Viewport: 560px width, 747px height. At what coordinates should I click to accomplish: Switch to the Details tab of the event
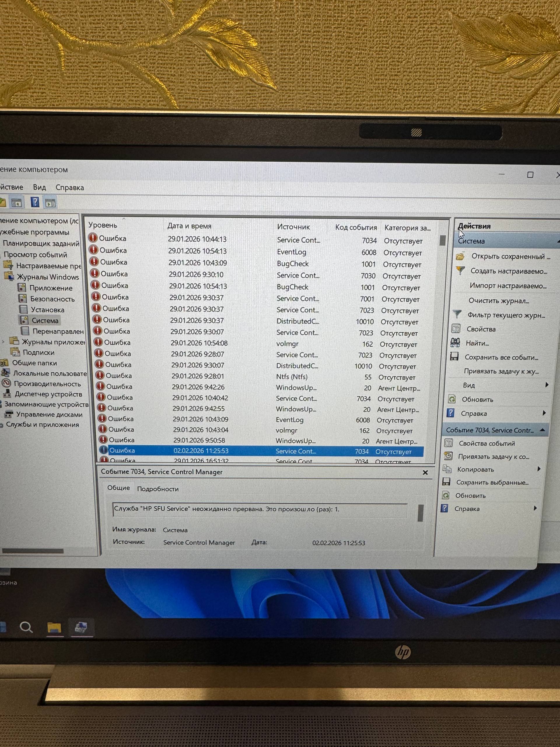coord(157,489)
